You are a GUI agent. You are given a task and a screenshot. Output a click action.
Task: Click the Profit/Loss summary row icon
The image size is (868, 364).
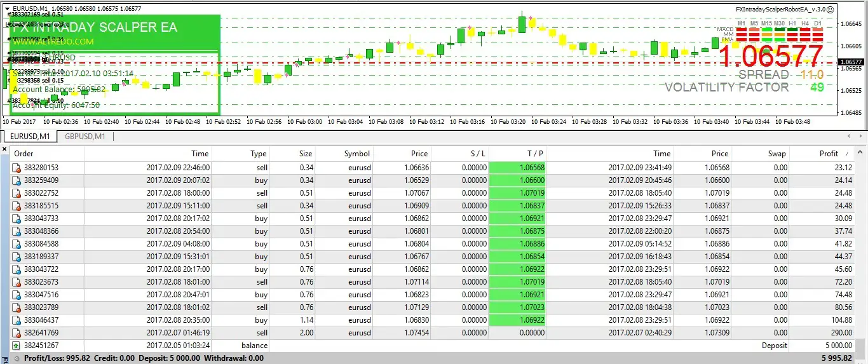pos(17,358)
